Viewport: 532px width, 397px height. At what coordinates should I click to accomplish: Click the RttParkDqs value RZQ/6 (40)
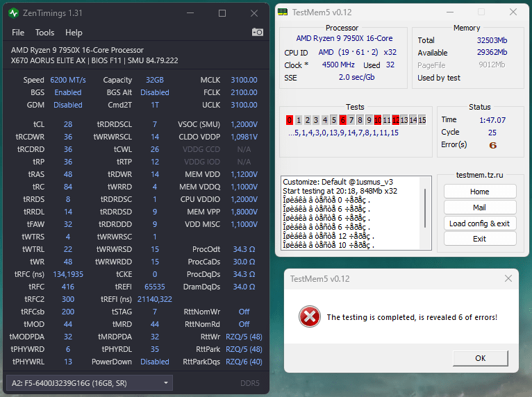pos(244,362)
